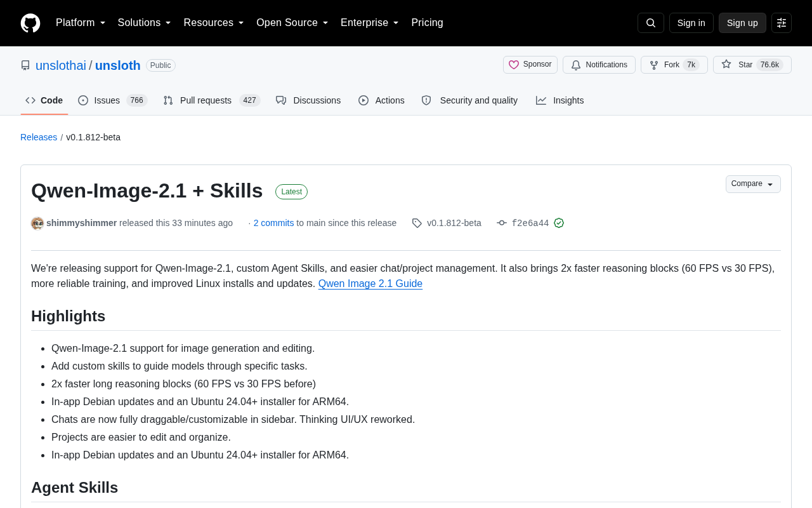The width and height of the screenshot is (812, 508).
Task: Go to Pricing page
Action: coord(427,23)
